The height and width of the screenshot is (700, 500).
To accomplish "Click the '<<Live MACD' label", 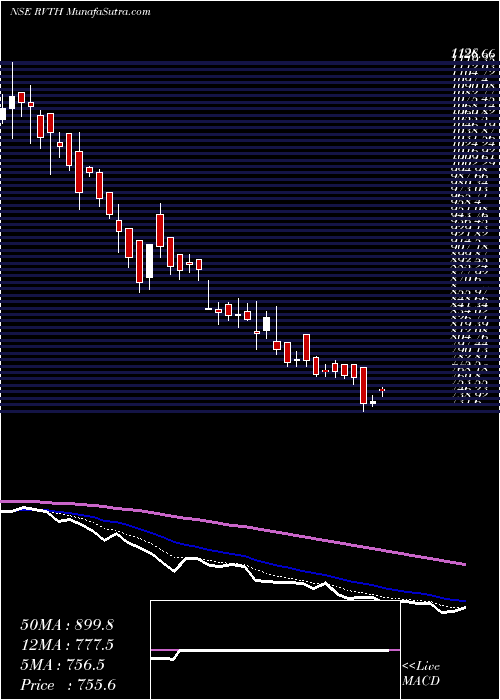I will (421, 673).
